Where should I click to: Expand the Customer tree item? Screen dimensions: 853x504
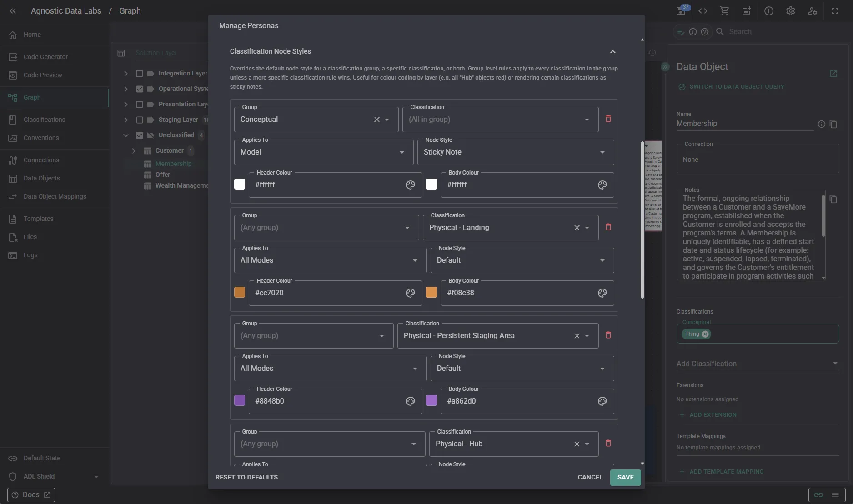pos(133,151)
